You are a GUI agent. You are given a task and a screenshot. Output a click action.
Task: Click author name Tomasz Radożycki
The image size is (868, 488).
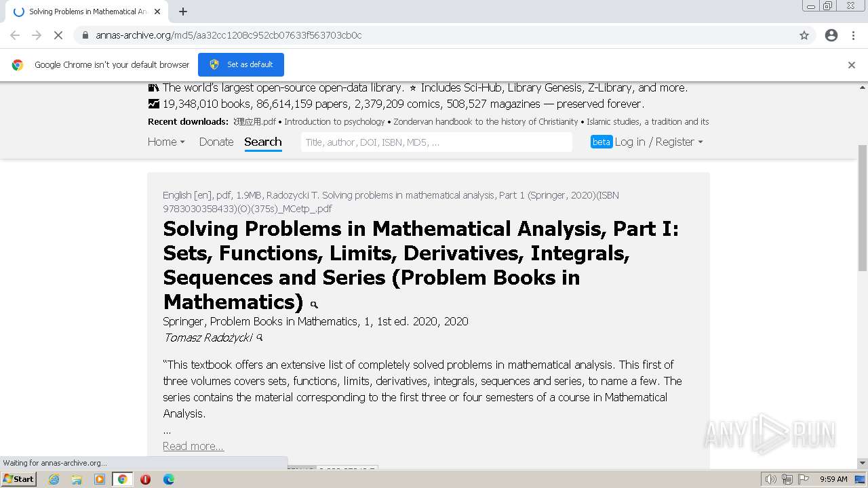(x=208, y=338)
